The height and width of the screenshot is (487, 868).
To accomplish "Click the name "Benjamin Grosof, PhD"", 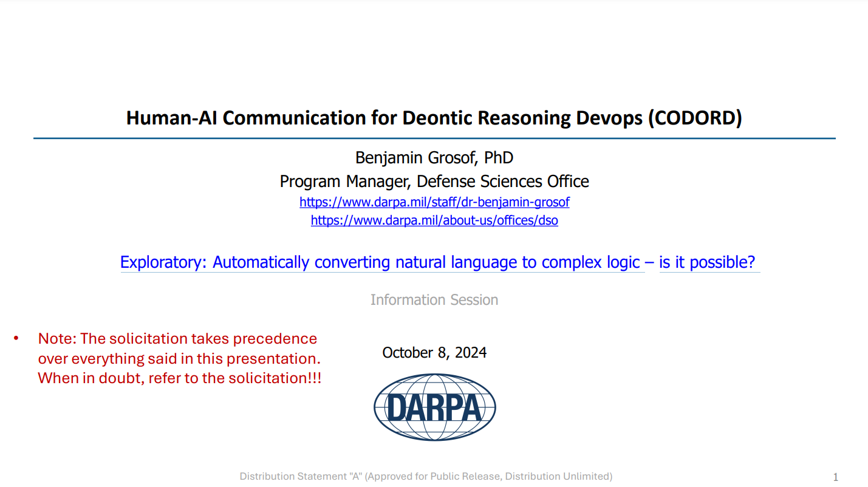I will pos(434,158).
